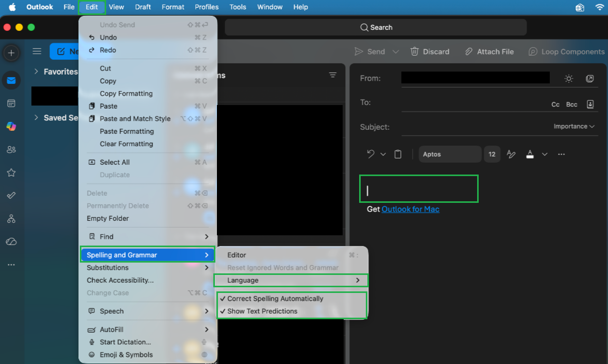This screenshot has width=608, height=364.
Task: Click the Bcc button
Action: click(571, 105)
